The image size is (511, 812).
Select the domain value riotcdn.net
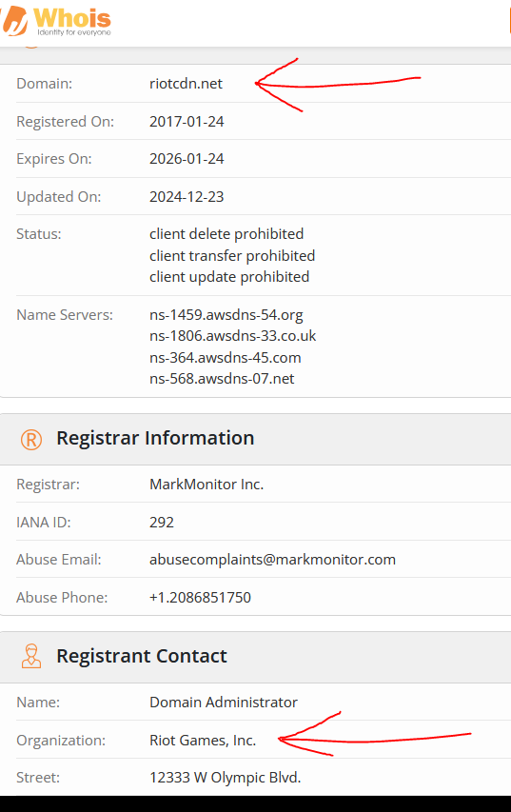[186, 84]
